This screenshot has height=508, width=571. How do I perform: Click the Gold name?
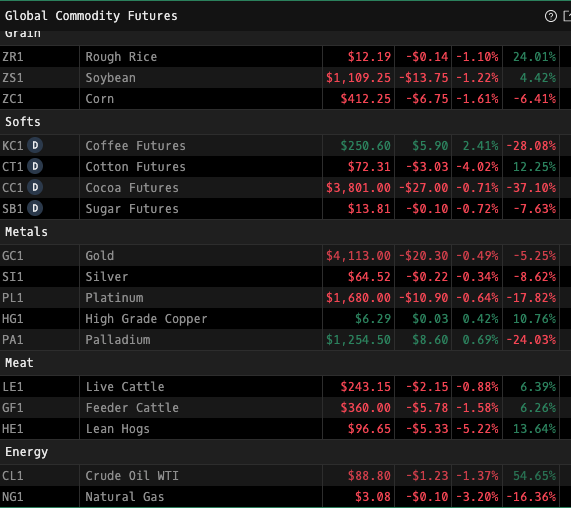(99, 256)
